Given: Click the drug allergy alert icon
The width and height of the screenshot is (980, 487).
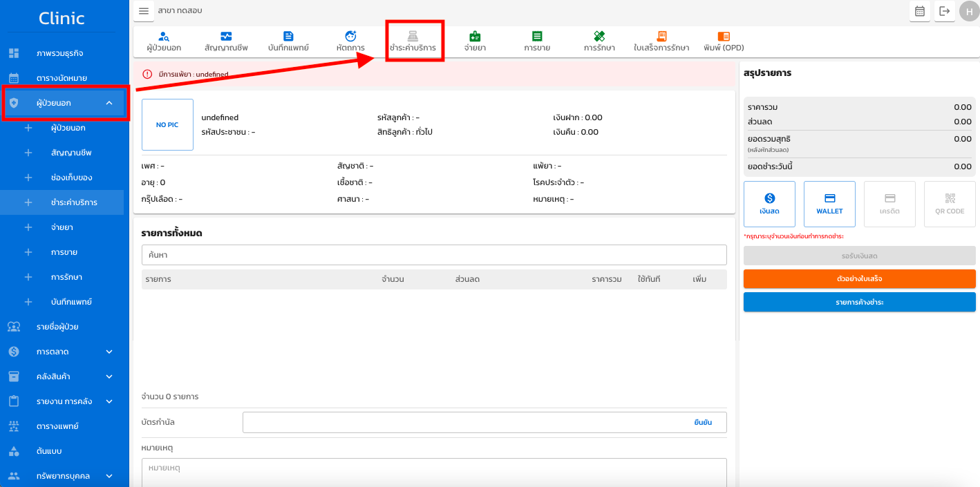Looking at the screenshot, I should point(147,74).
